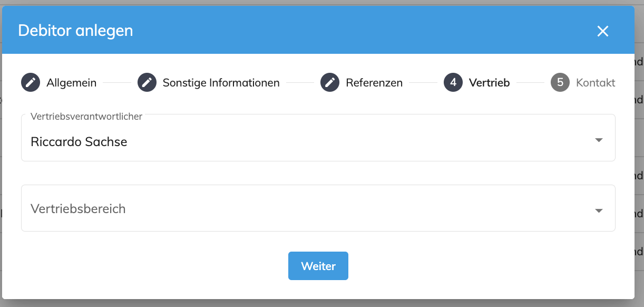Switch to the Referenzen step label
Image resolution: width=644 pixels, height=307 pixels.
[x=374, y=83]
